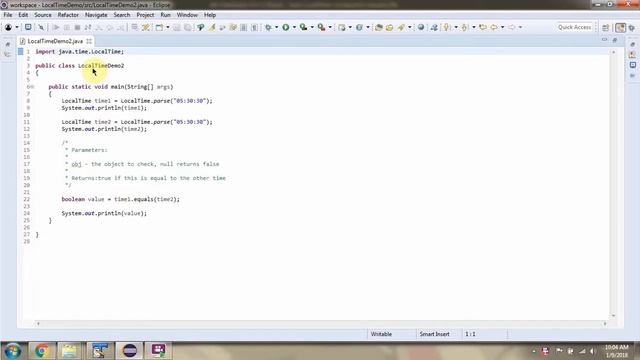Click the Quick Access search field

(574, 27)
